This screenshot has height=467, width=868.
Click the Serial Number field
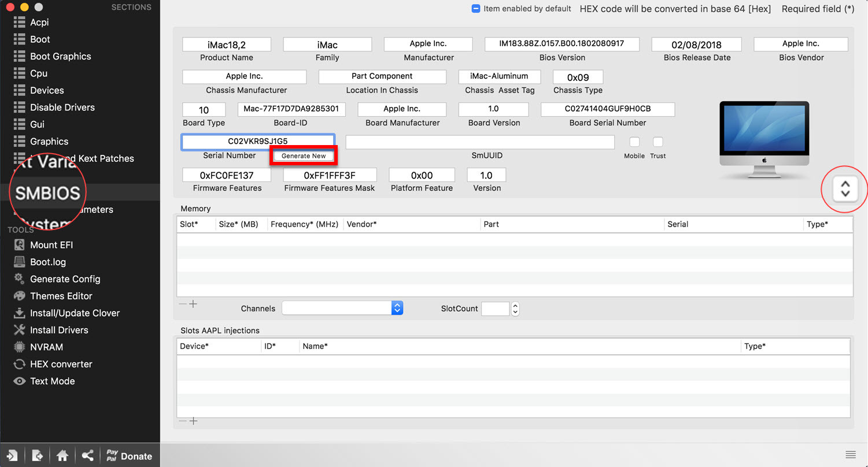pos(258,142)
